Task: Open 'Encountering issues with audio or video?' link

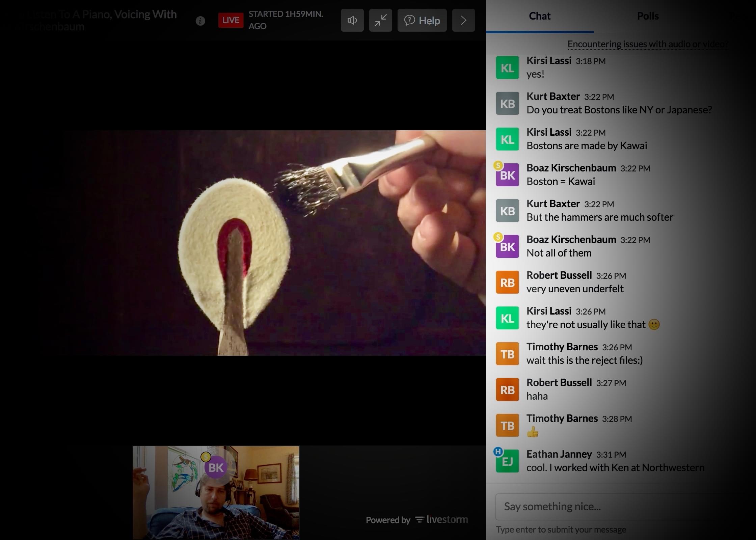Action: (x=648, y=44)
